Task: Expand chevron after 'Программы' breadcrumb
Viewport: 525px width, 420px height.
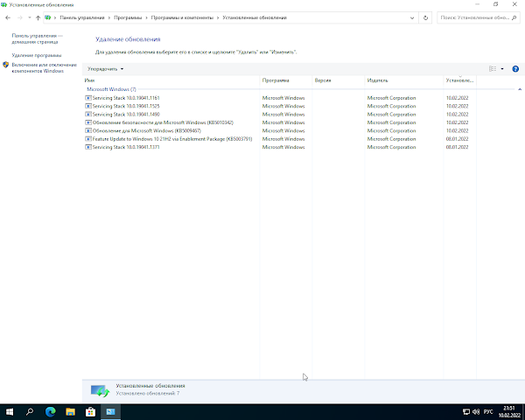Action: tap(146, 17)
